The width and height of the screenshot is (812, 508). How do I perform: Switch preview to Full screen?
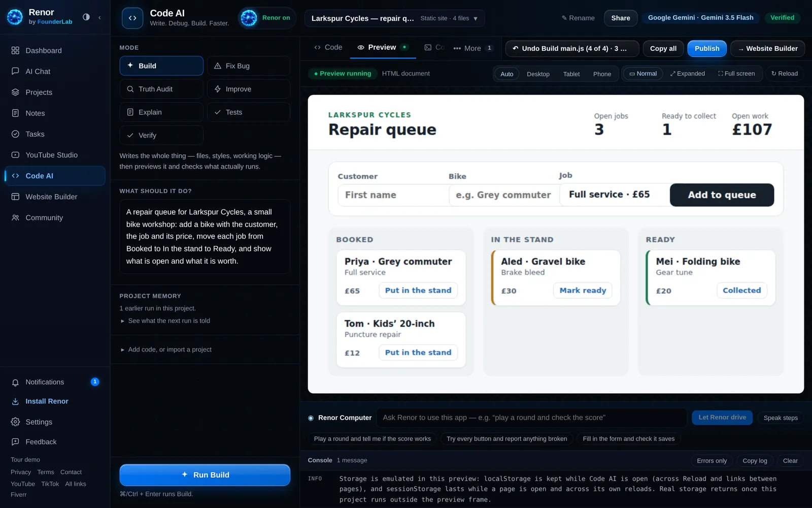tap(736, 74)
